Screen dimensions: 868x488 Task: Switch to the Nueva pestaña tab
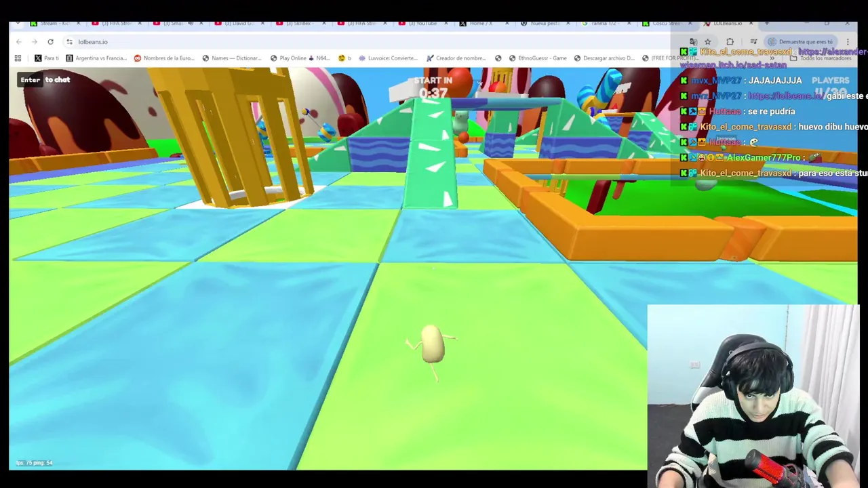(545, 23)
